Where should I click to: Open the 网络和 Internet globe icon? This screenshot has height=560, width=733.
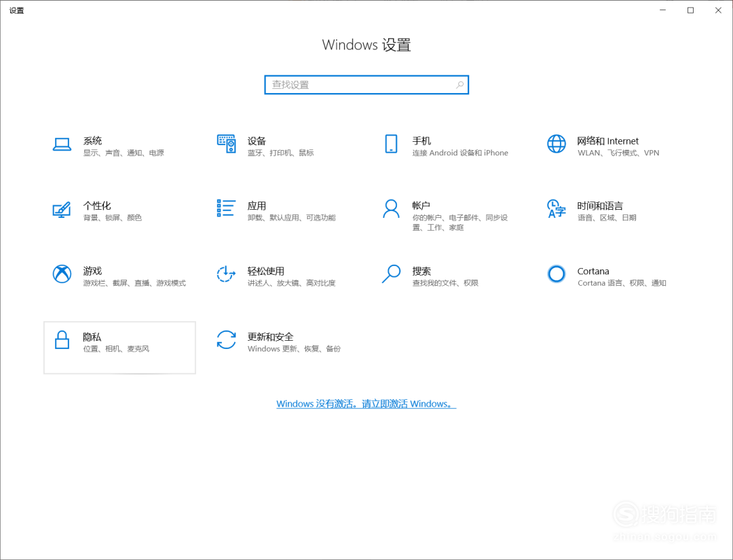[x=557, y=144]
